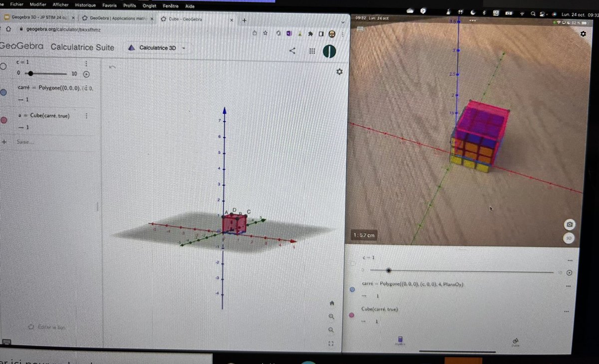Image resolution: width=599 pixels, height=364 pixels.
Task: Play animation of slider c on tablet
Action: pyautogui.click(x=569, y=273)
